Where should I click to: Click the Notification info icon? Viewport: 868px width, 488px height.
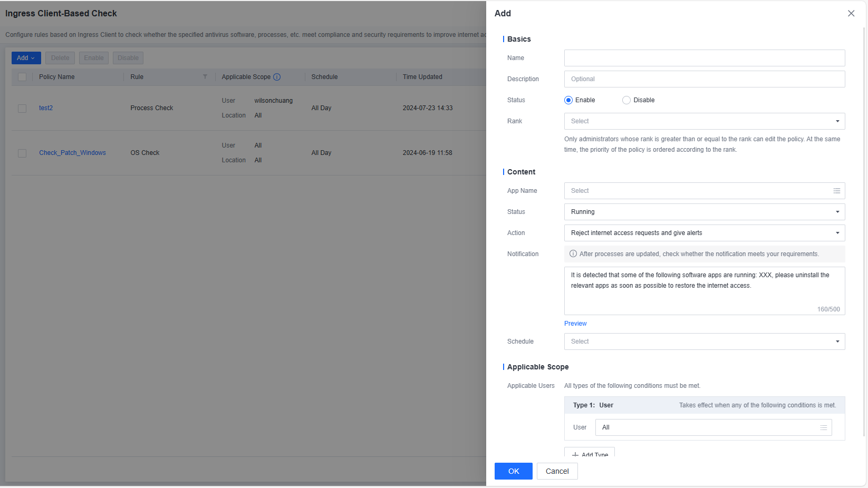click(573, 253)
